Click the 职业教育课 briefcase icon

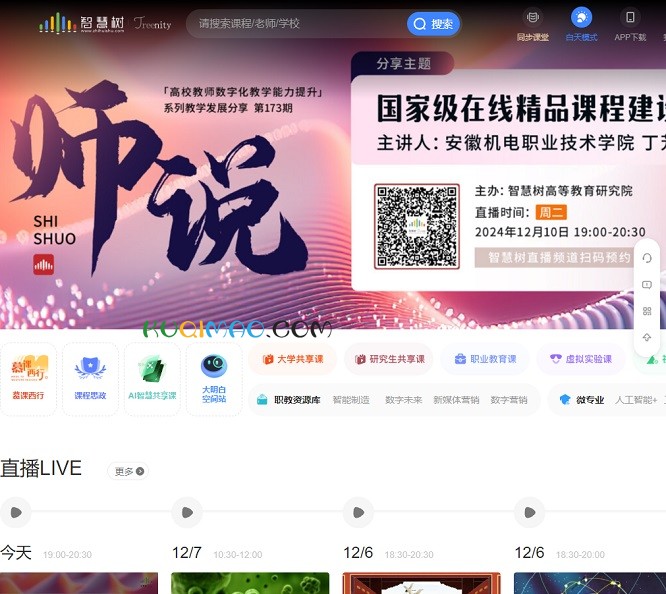tap(460, 359)
